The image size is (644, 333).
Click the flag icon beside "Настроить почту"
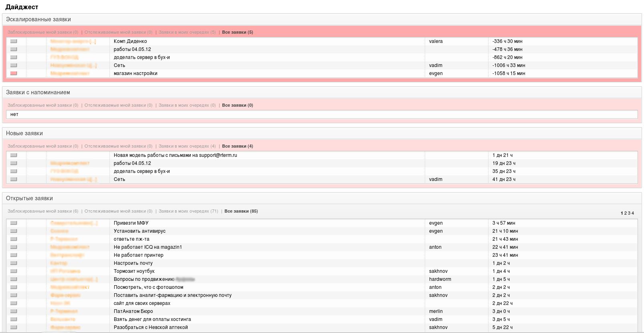14,263
